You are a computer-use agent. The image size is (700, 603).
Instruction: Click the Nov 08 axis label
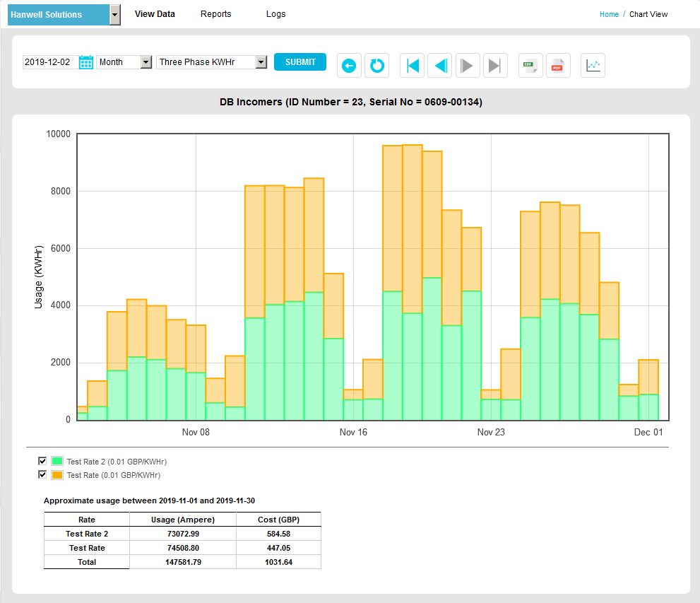196,432
